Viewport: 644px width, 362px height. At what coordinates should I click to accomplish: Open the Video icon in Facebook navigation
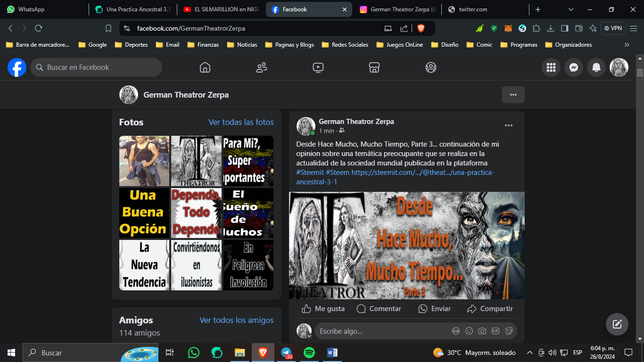tap(318, 67)
